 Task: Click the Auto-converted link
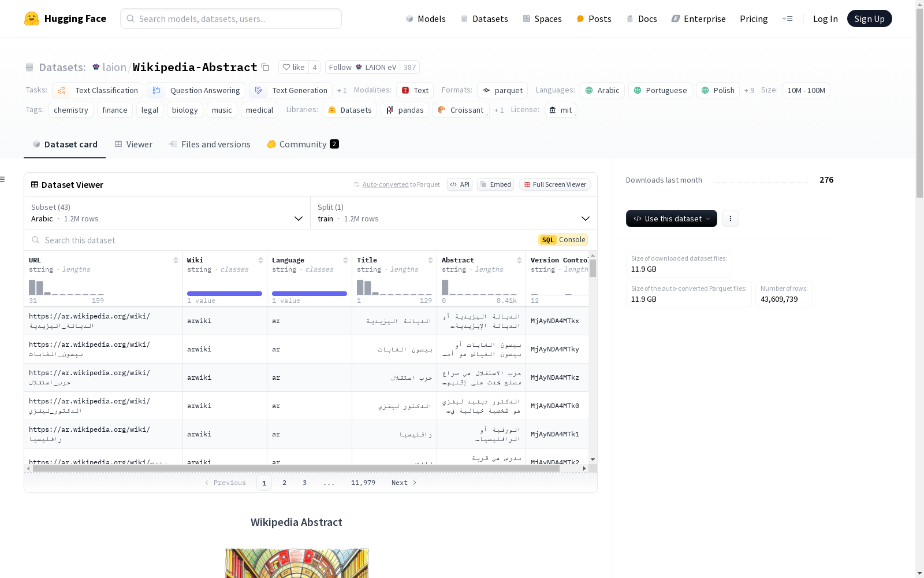click(385, 184)
